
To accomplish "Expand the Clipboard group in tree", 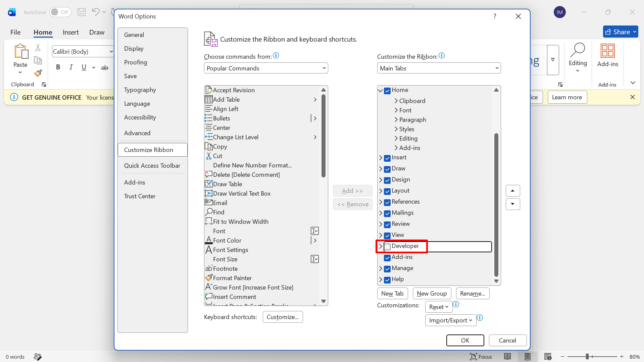I will [x=396, y=101].
